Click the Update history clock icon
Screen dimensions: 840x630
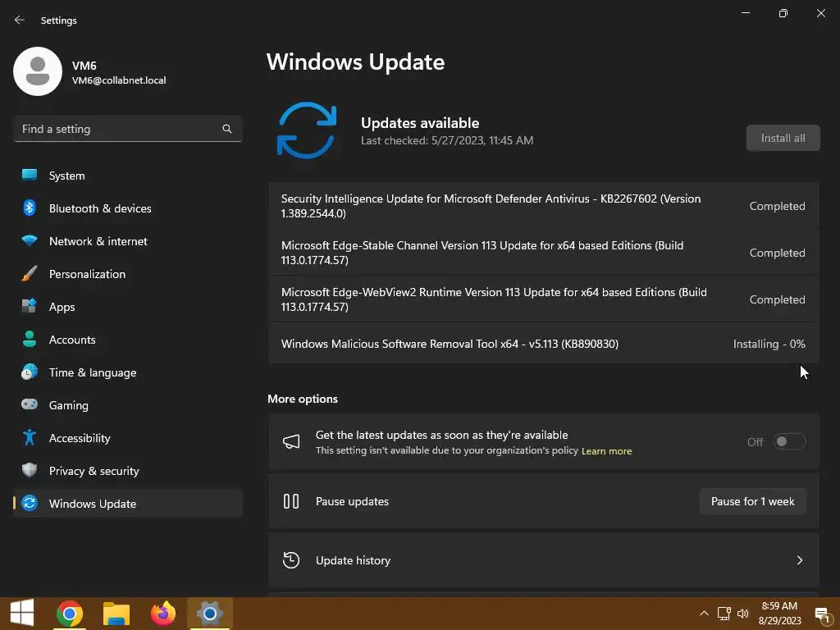coord(291,560)
